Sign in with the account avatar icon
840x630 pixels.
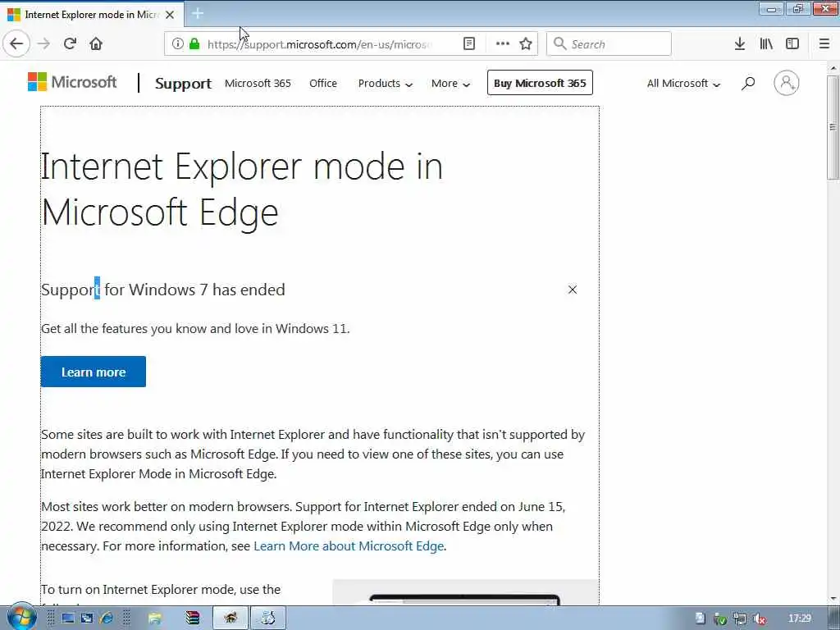click(x=787, y=83)
